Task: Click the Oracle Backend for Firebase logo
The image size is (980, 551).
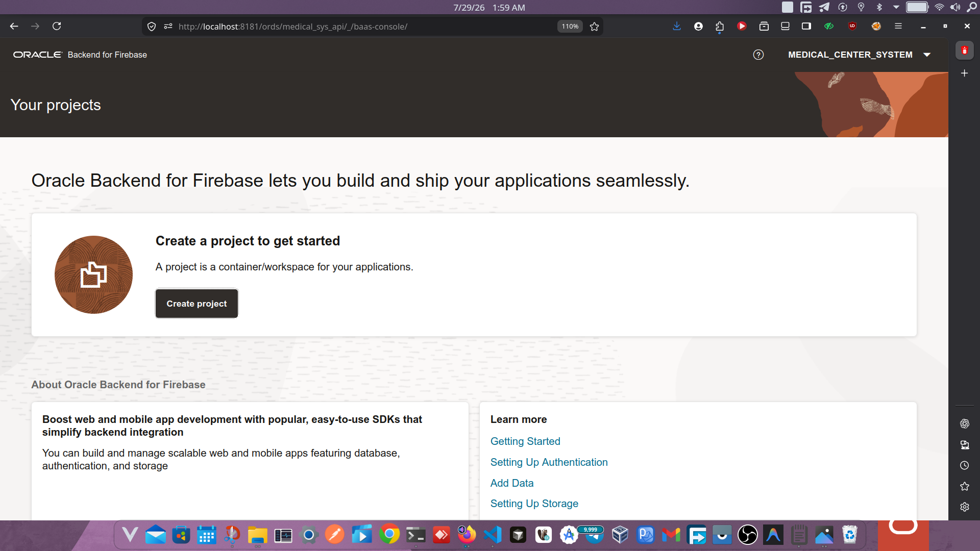Action: coord(80,55)
